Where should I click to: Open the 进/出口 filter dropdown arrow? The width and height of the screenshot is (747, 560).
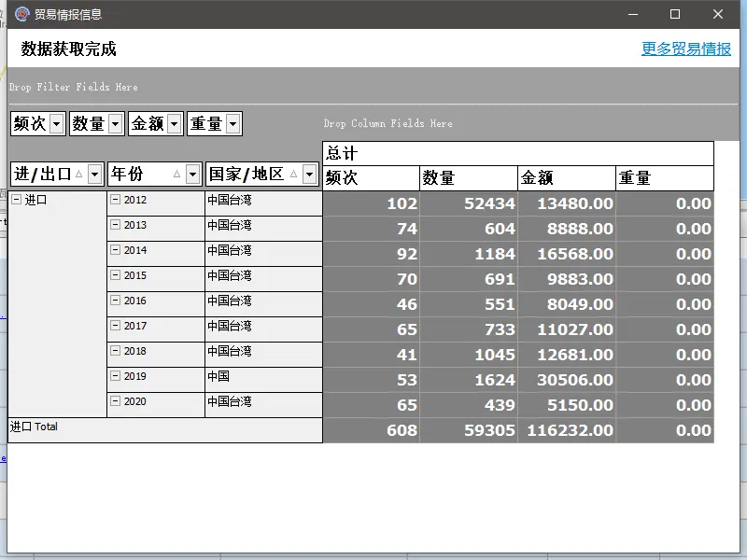point(95,175)
